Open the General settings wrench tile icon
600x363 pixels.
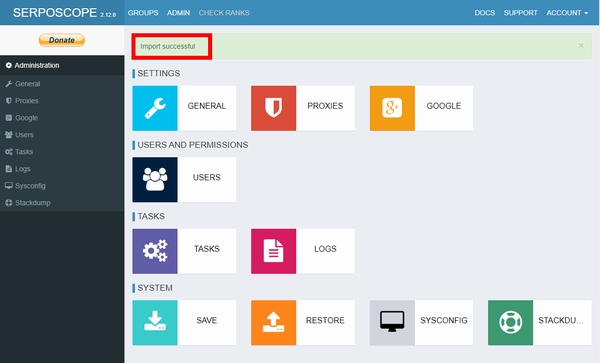click(x=155, y=108)
